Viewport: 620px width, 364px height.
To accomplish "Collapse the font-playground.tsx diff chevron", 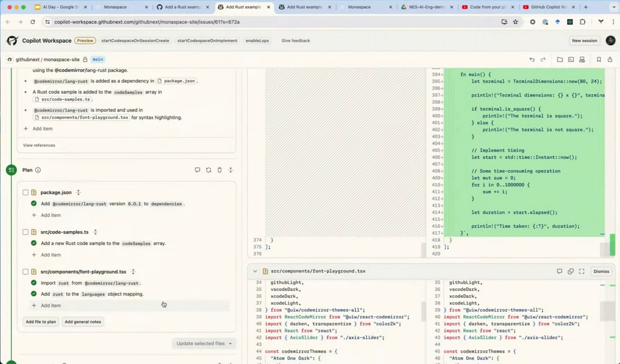I will click(x=255, y=271).
